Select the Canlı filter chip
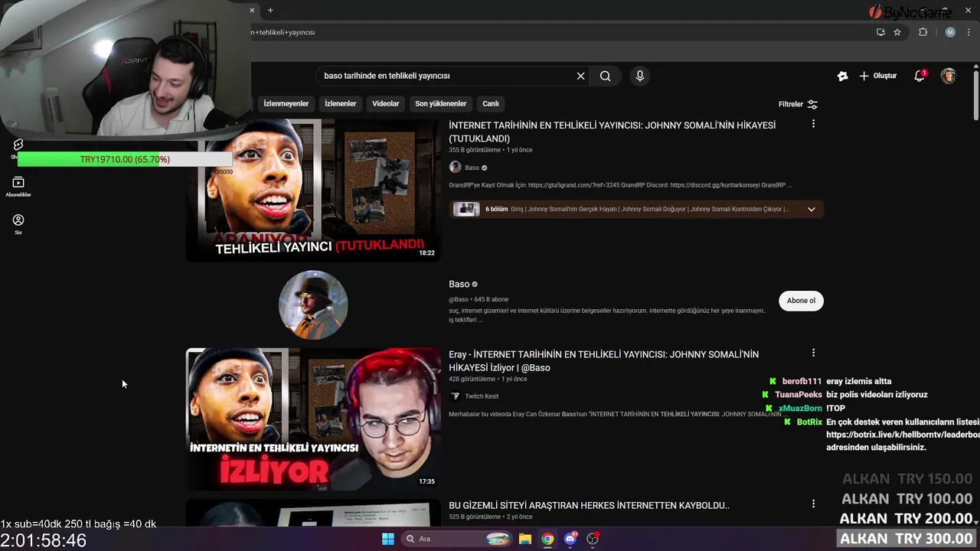980x551 pixels. click(x=491, y=103)
